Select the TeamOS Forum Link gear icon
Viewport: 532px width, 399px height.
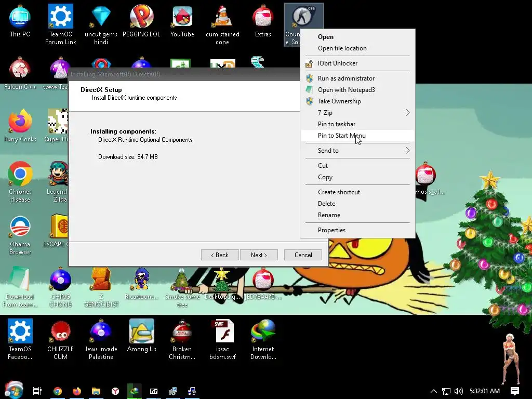click(60, 24)
